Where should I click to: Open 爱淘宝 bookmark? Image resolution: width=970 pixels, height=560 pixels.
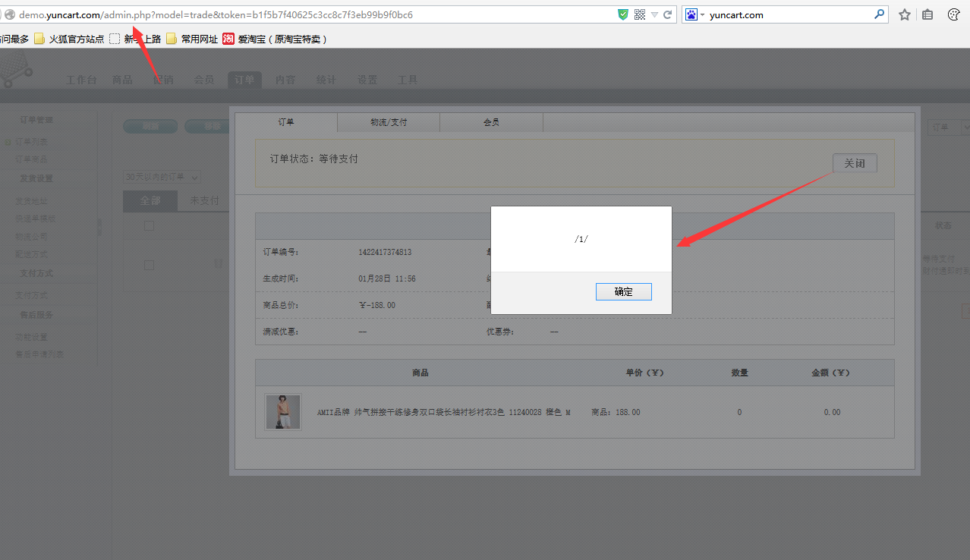tap(275, 39)
